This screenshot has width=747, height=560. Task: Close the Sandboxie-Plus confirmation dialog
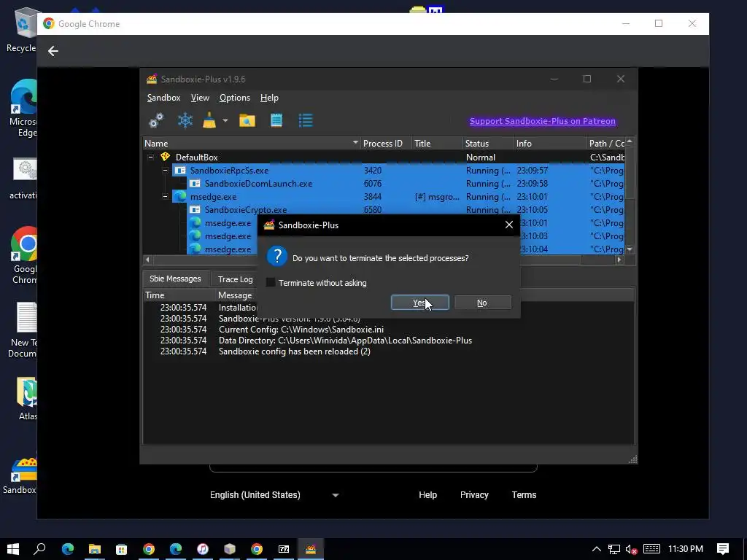coord(508,225)
